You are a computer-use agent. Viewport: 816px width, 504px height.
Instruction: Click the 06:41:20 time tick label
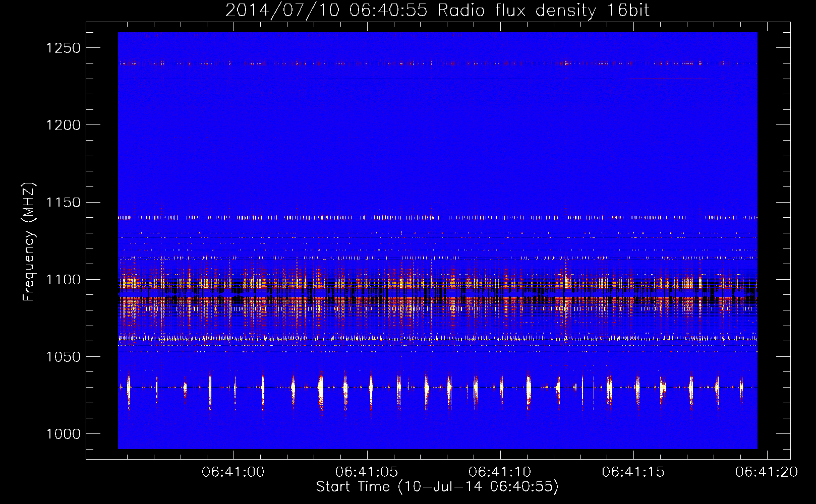point(767,472)
